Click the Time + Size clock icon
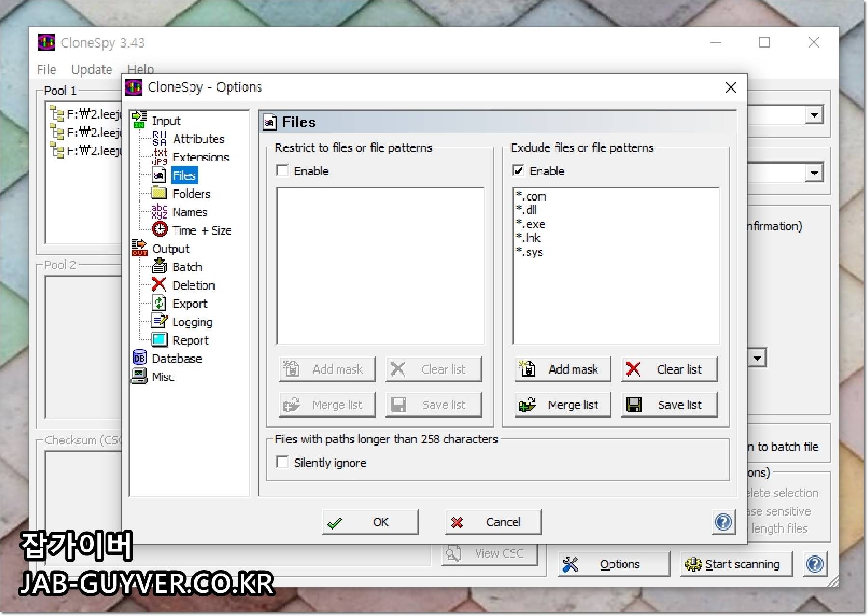Image resolution: width=868 pixels, height=616 pixels. pos(160,229)
